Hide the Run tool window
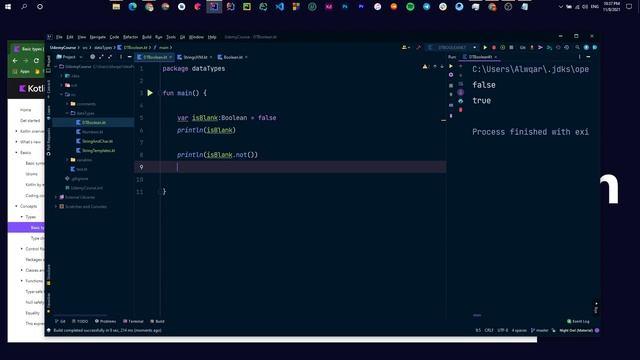Image resolution: width=640 pixels, height=360 pixels. 588,57
